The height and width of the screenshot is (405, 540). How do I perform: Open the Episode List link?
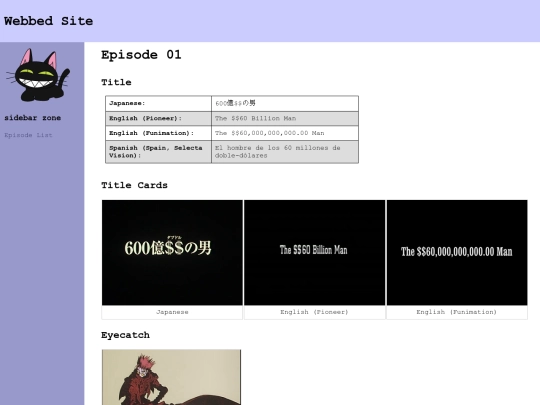[x=28, y=135]
